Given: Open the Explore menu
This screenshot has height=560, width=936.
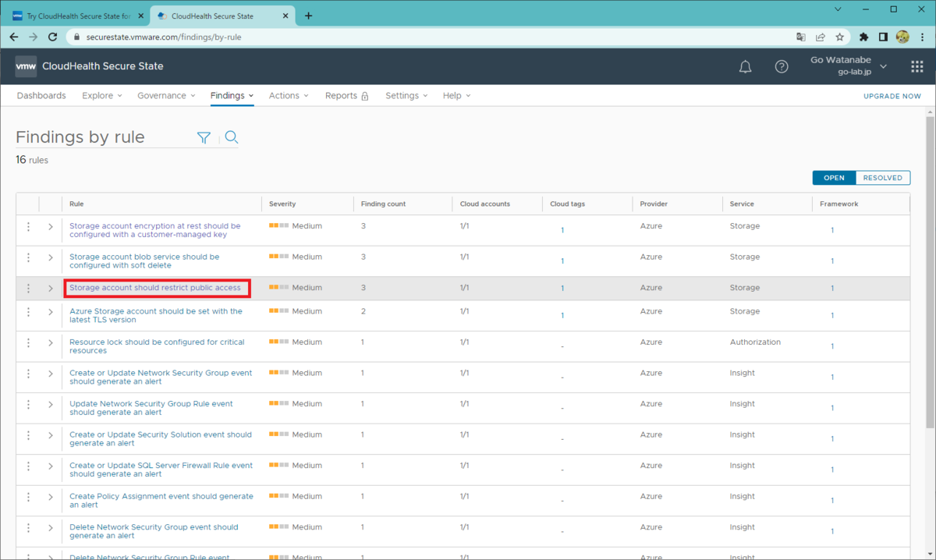Looking at the screenshot, I should (102, 95).
